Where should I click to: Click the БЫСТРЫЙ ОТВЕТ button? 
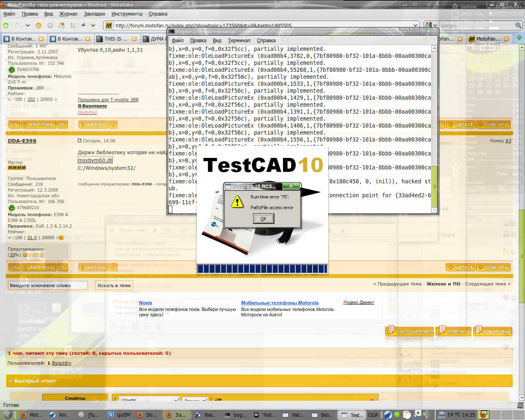(x=409, y=331)
